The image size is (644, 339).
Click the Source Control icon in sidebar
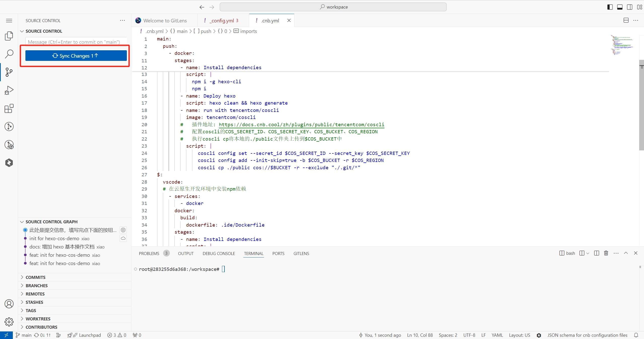[x=9, y=72]
